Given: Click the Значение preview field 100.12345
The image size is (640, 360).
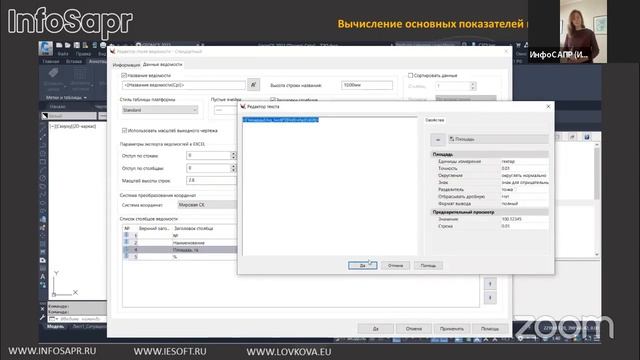Looking at the screenshot, I should pos(524,219).
